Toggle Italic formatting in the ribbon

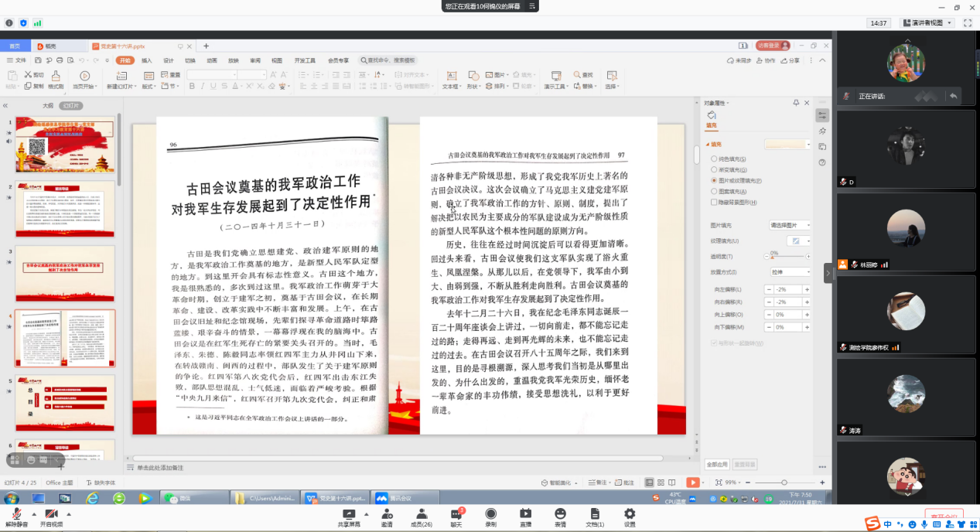202,87
